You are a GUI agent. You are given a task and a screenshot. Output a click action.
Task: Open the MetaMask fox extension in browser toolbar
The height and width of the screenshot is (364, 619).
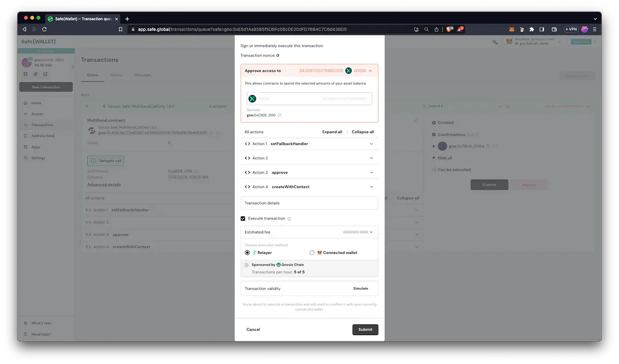point(512,29)
